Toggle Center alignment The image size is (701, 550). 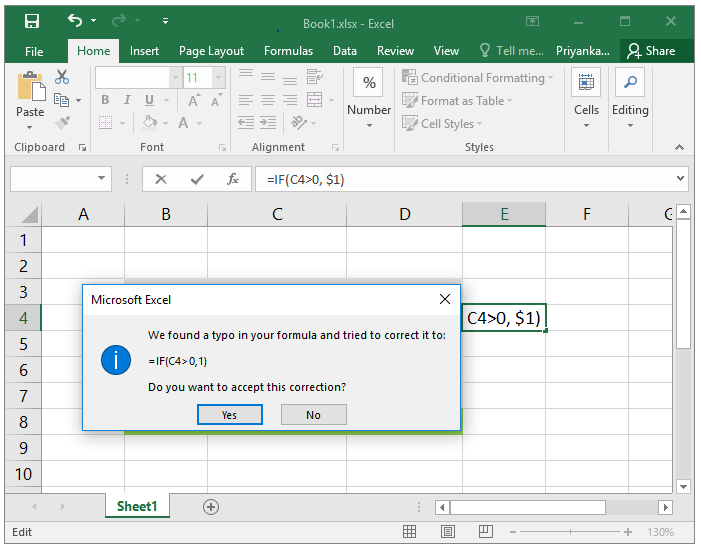tap(268, 100)
